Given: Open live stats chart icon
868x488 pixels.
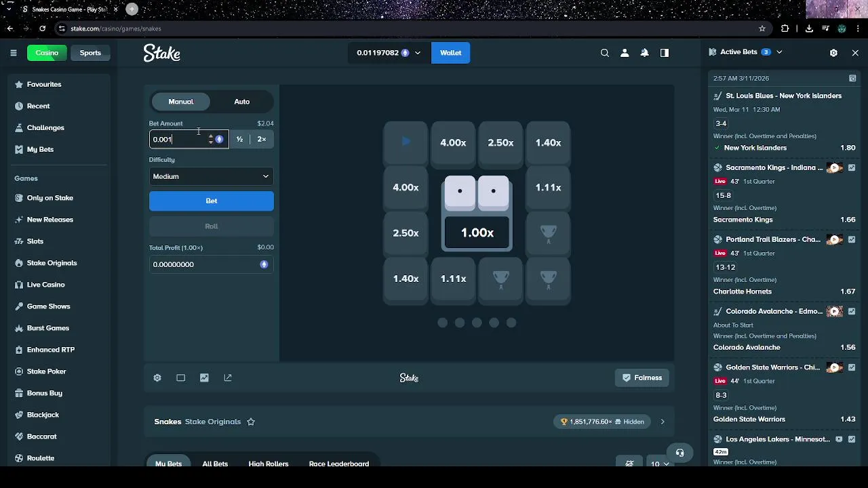Looking at the screenshot, I should pyautogui.click(x=204, y=378).
